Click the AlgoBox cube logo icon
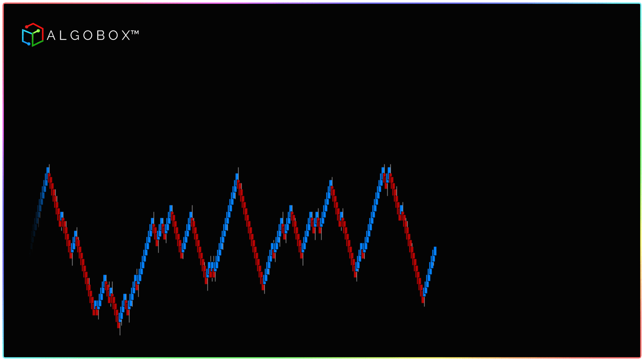Viewport: 644px width, 361px height. point(33,35)
